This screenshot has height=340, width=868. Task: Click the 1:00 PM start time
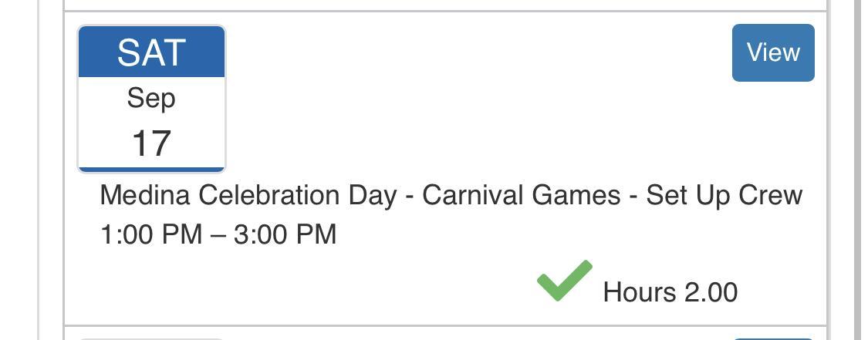pos(150,234)
